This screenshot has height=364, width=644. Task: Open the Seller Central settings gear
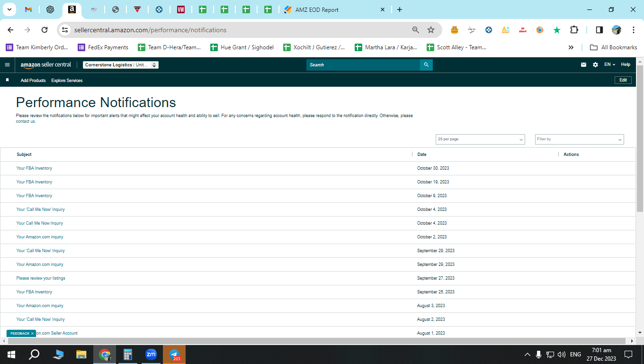point(595,65)
